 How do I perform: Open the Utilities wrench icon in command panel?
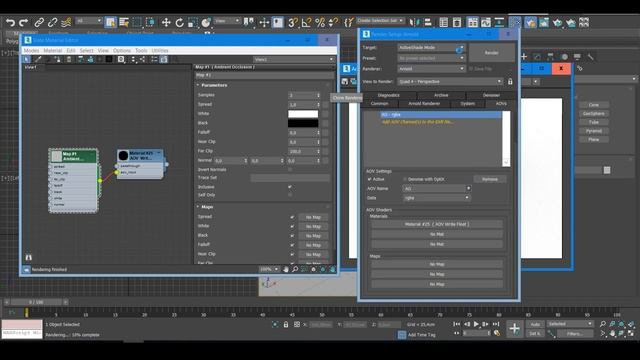[x=591, y=57]
